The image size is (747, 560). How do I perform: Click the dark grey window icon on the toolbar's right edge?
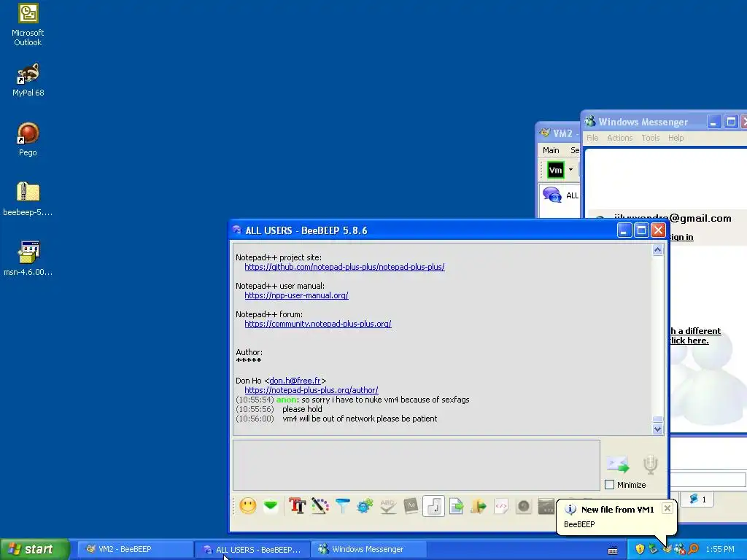546,506
